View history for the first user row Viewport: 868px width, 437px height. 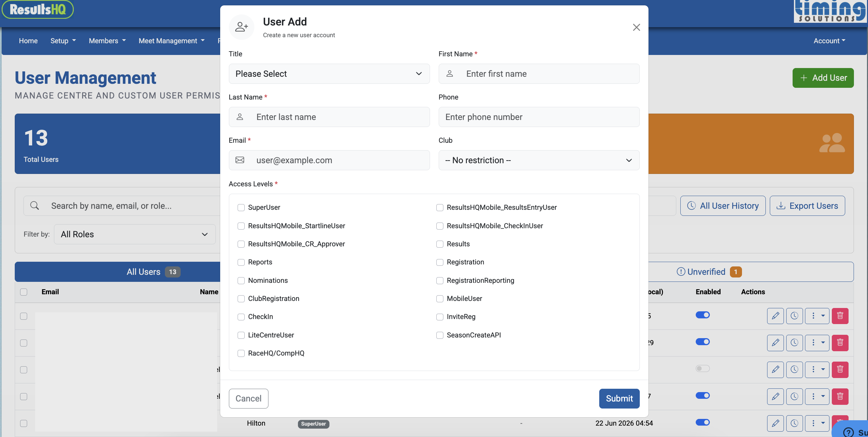(794, 316)
